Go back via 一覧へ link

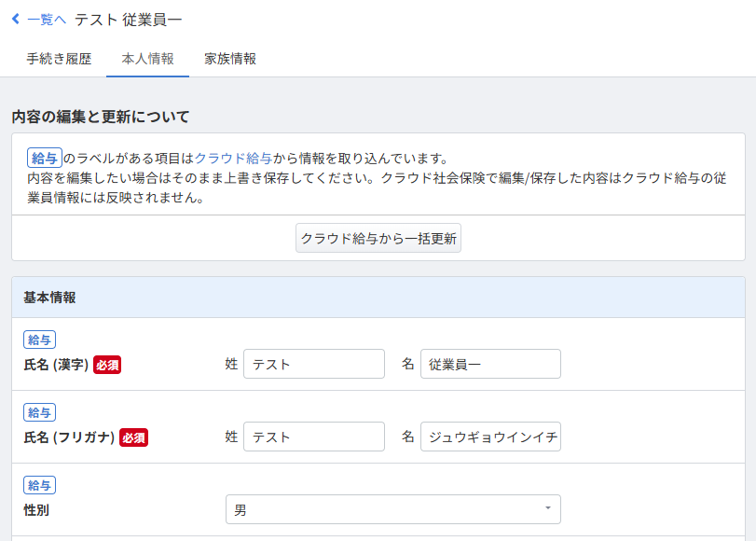click(47, 20)
